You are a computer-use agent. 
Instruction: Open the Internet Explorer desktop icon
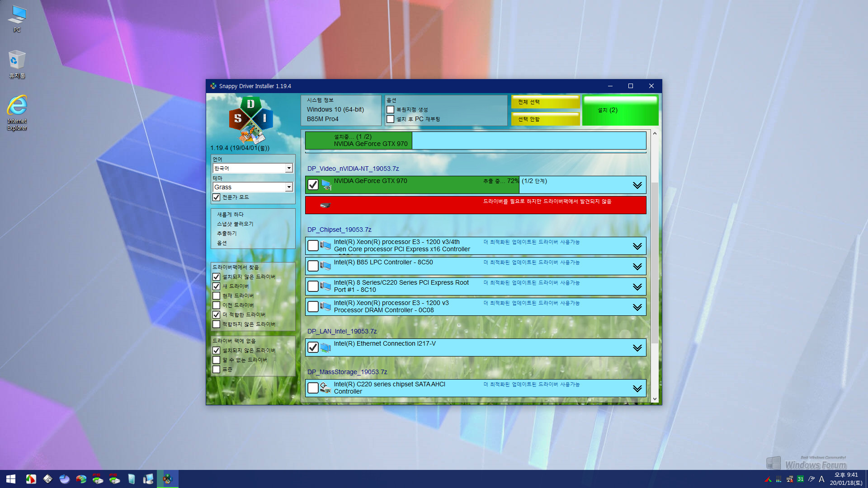[x=17, y=113]
